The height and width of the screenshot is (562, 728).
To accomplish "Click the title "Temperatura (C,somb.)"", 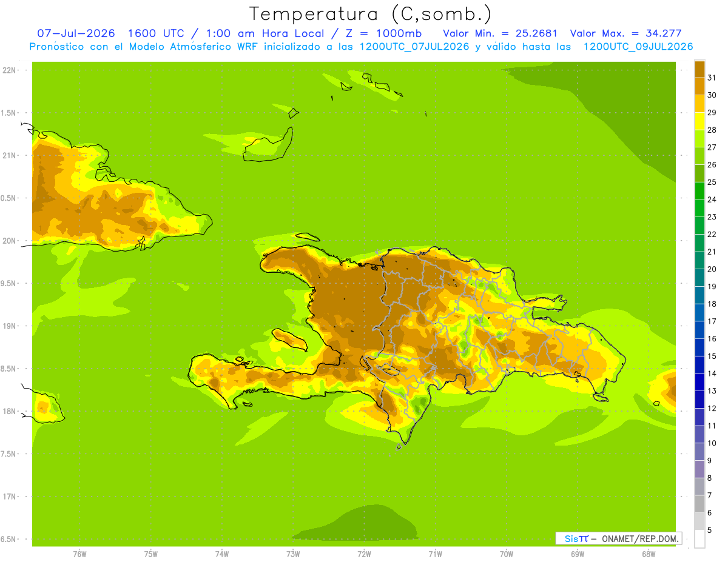I will tap(371, 14).
